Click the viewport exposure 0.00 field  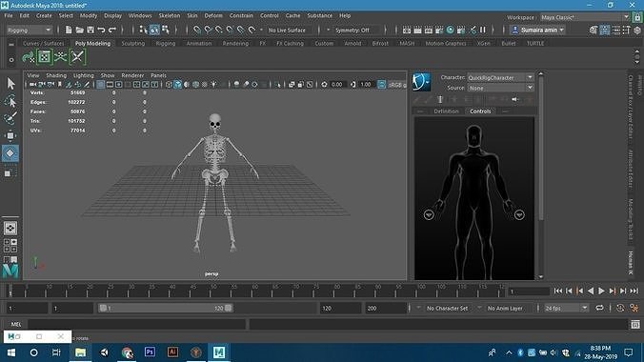pos(337,84)
